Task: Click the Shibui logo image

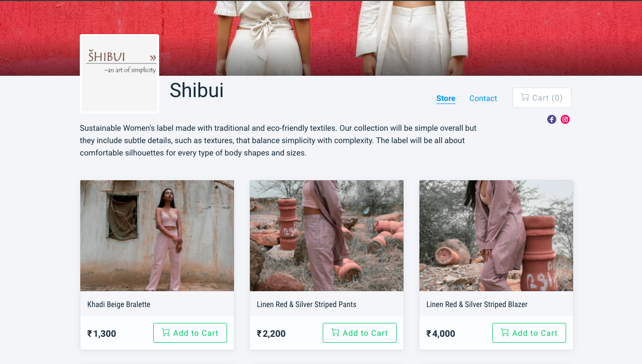Action: point(119,74)
